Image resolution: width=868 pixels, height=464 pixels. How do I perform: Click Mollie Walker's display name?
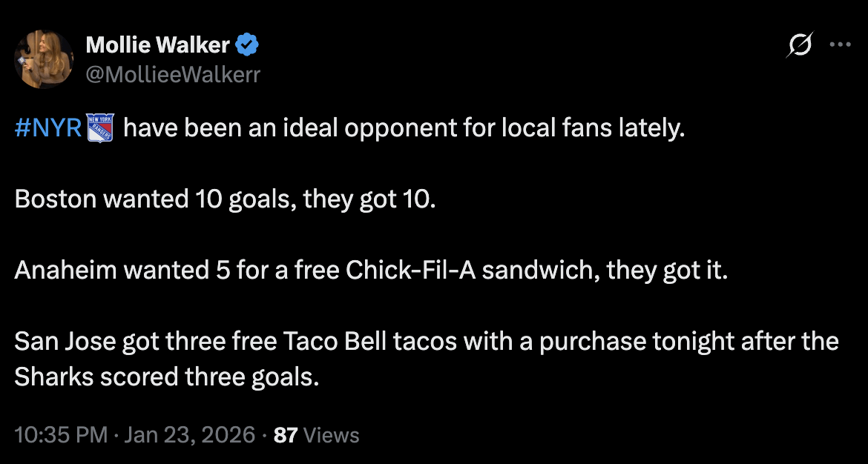(x=157, y=44)
